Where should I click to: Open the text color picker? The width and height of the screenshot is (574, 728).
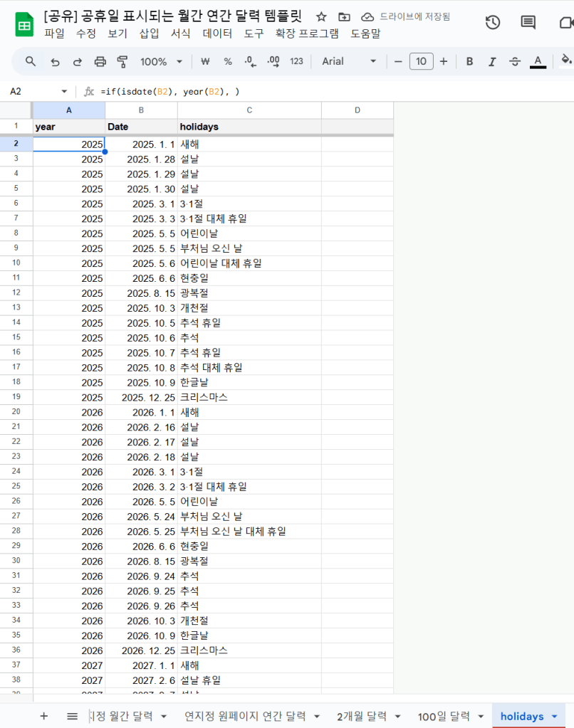click(x=538, y=62)
